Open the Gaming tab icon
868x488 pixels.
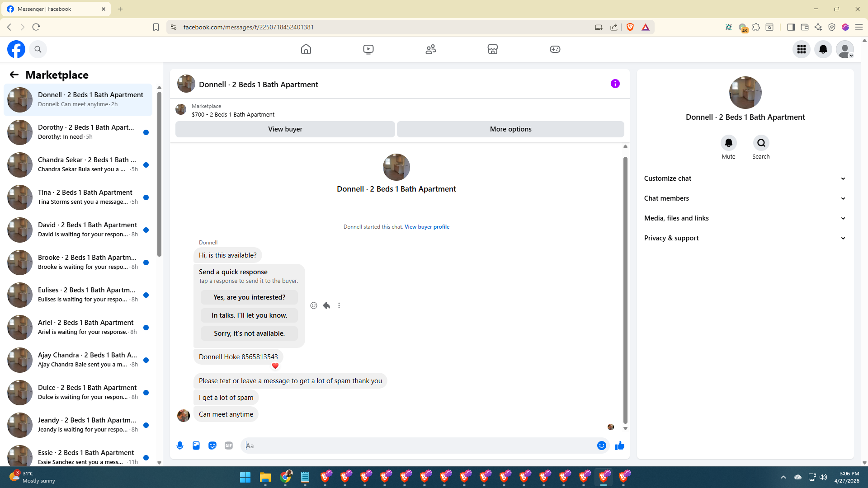tap(555, 49)
